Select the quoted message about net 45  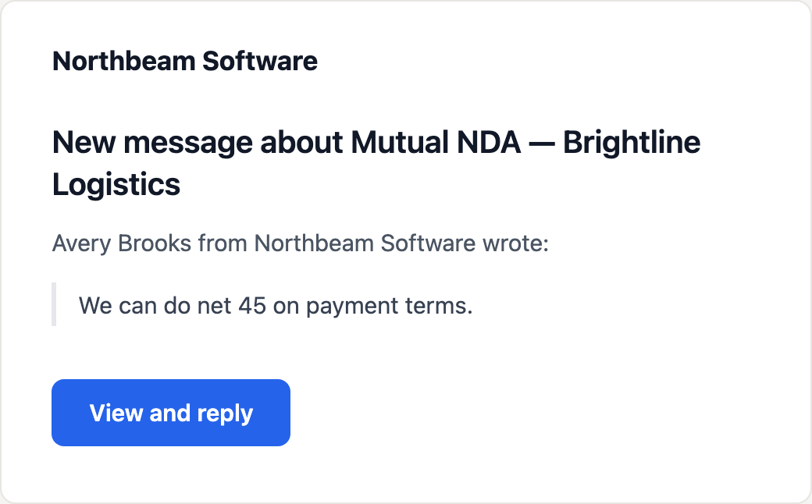276,305
